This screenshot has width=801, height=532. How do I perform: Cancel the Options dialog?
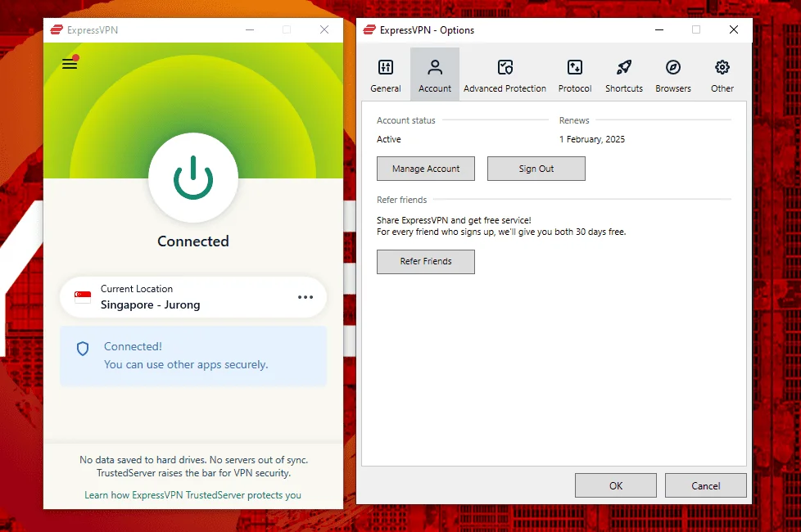click(x=705, y=485)
